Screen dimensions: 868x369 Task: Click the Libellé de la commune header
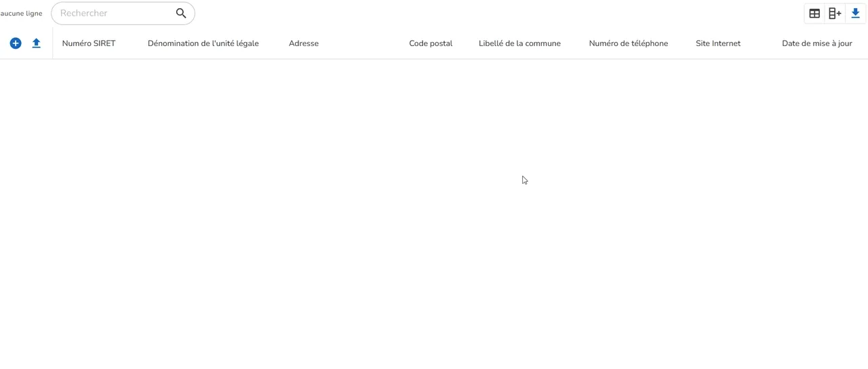(x=519, y=43)
